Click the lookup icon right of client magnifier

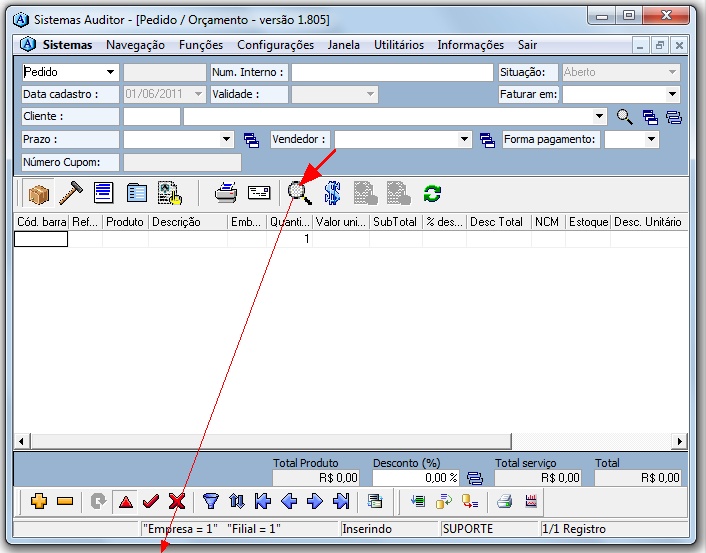650,117
